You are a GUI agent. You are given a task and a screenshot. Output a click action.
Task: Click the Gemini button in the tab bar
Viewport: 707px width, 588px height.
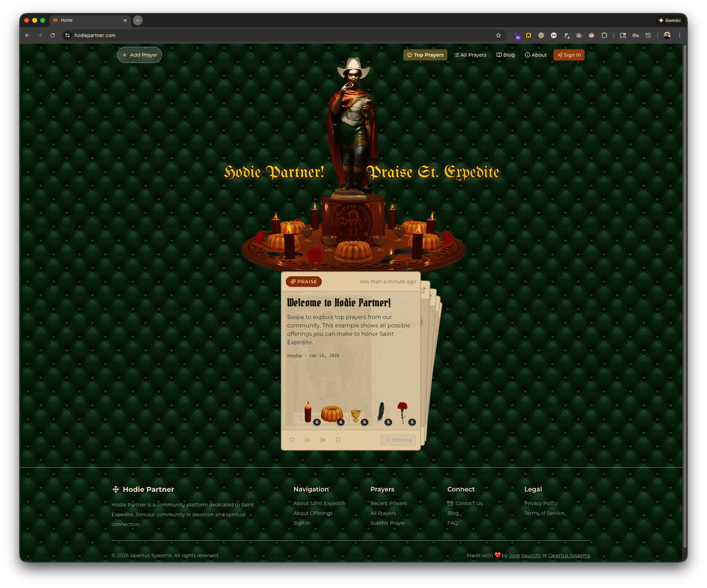tap(670, 20)
